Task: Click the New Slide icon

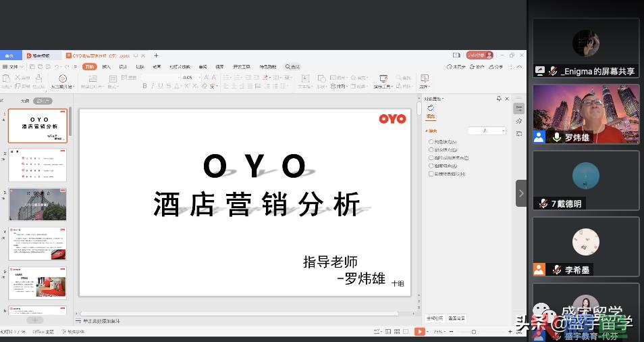Action: pos(93,78)
